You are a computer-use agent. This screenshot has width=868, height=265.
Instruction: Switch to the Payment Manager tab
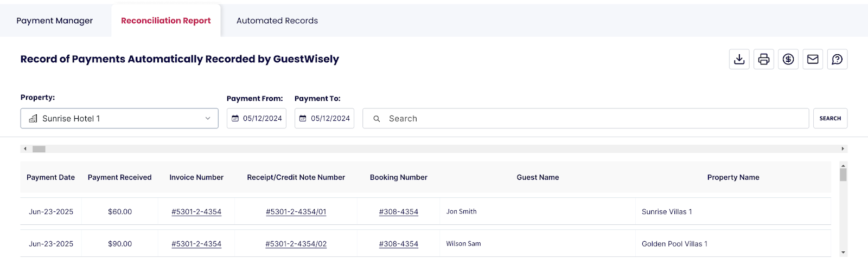(54, 21)
